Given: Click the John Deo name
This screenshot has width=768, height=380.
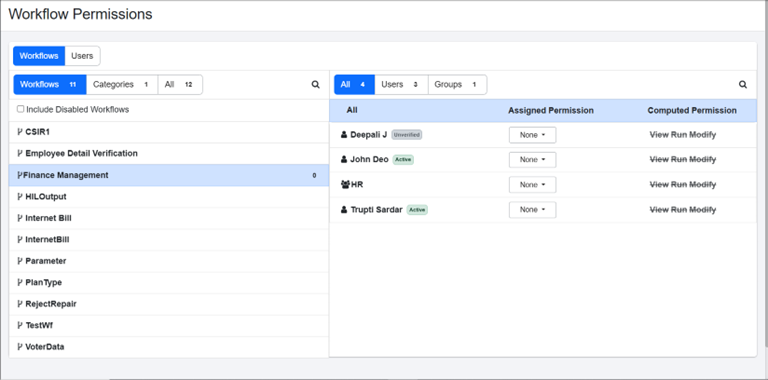Looking at the screenshot, I should coord(369,160).
